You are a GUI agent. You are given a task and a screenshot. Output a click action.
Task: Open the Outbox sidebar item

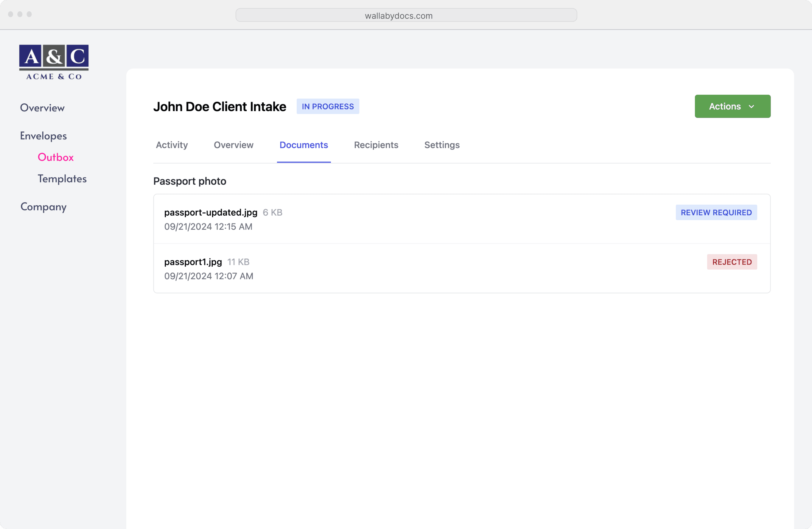(56, 157)
